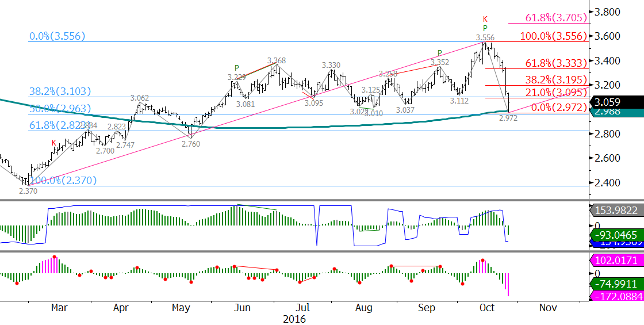This screenshot has height=325, width=644.
Task: Click the Sep label on the time axis
Action: pos(427,307)
